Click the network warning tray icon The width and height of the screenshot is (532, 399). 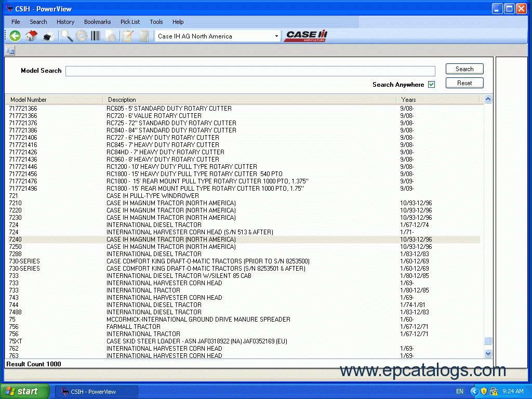coord(494,391)
